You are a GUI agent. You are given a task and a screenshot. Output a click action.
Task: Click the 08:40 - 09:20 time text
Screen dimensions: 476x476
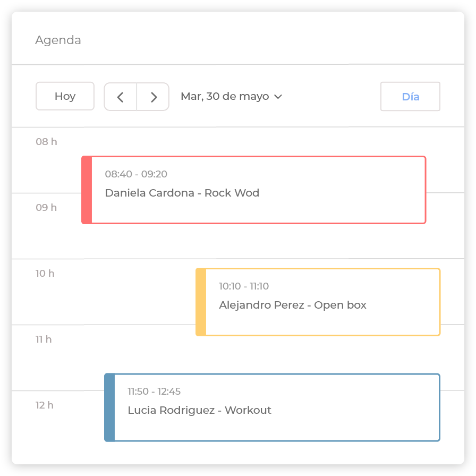click(136, 174)
